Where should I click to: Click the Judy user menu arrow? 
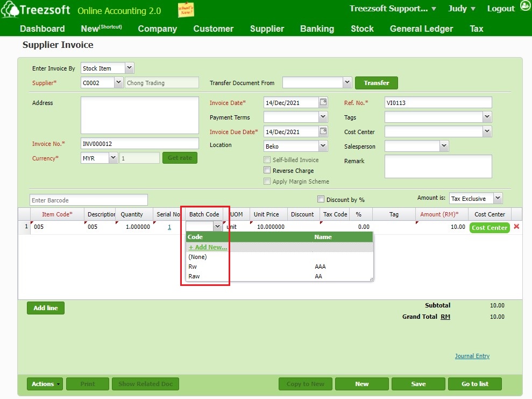click(x=473, y=9)
